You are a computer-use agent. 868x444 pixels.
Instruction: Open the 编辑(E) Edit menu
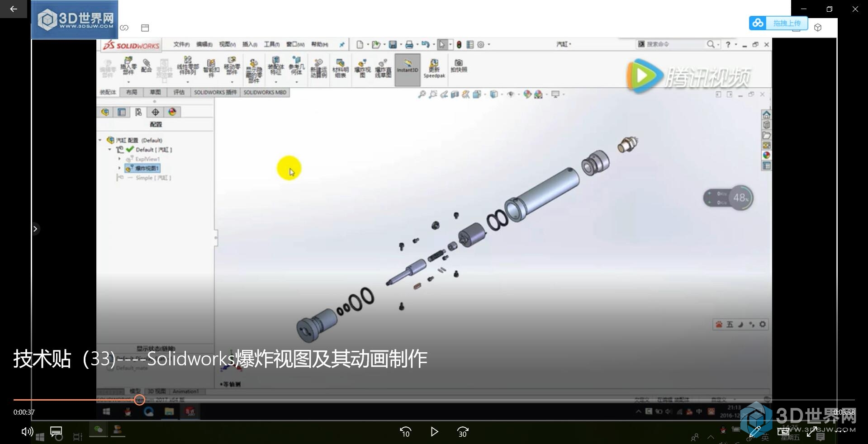tap(204, 44)
